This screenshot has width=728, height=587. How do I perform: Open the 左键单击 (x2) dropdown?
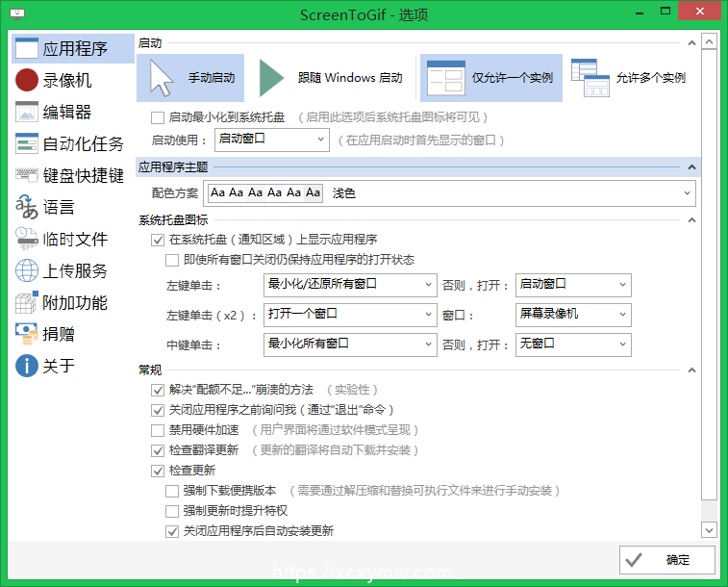(x=350, y=315)
